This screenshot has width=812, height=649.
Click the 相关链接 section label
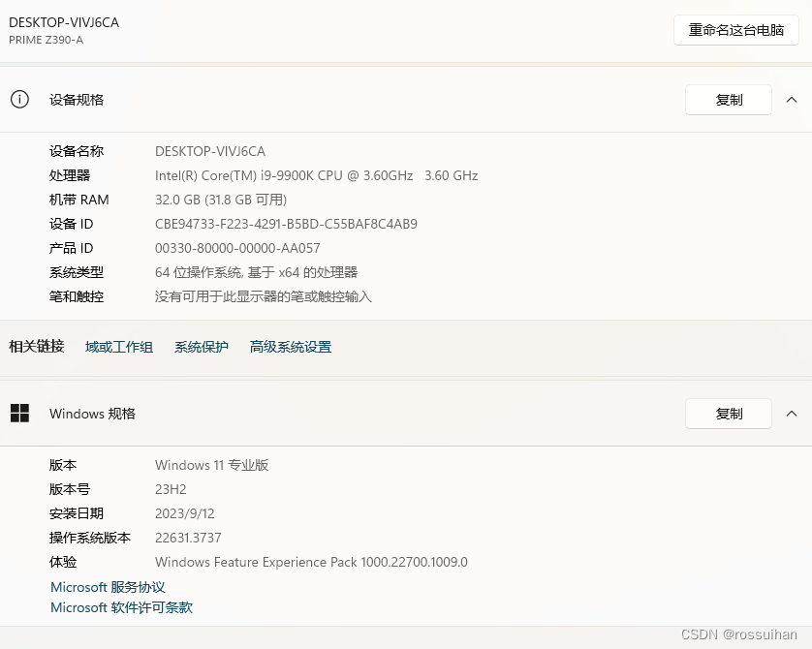pos(35,346)
